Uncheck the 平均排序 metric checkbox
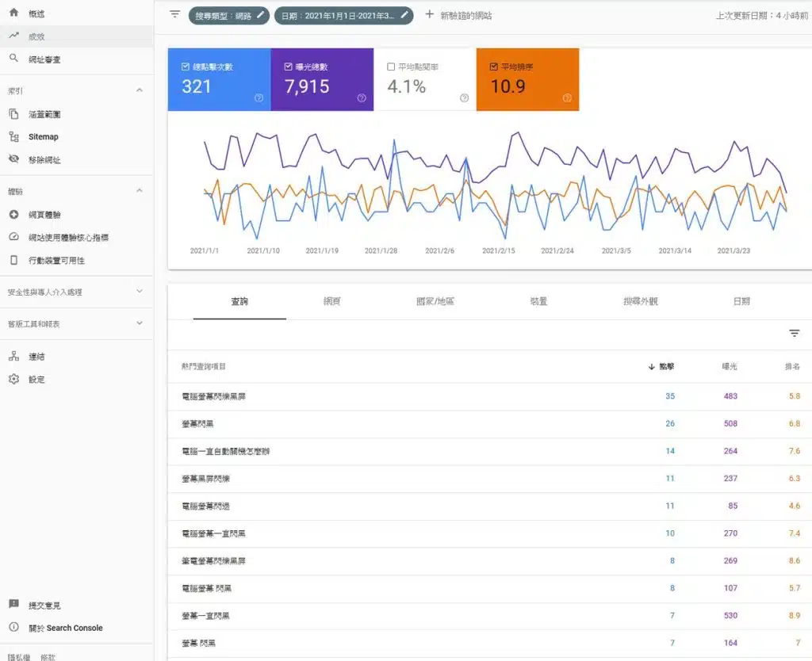The image size is (812, 661). 494,67
